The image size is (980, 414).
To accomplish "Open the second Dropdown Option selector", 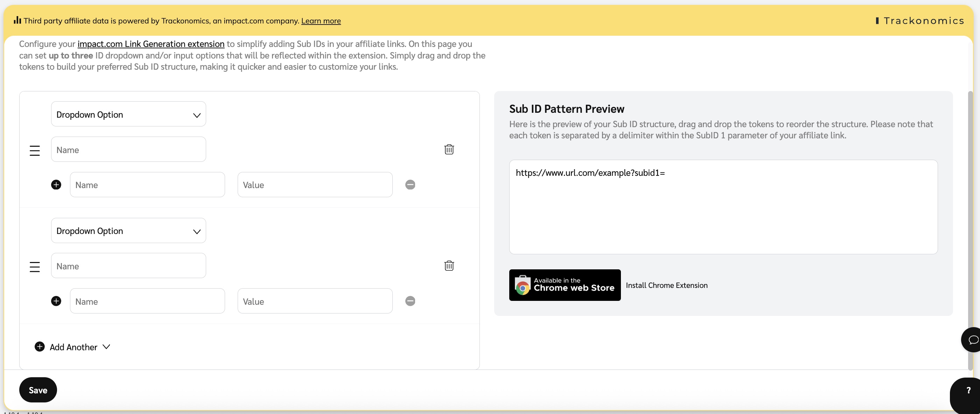I will [x=128, y=230].
